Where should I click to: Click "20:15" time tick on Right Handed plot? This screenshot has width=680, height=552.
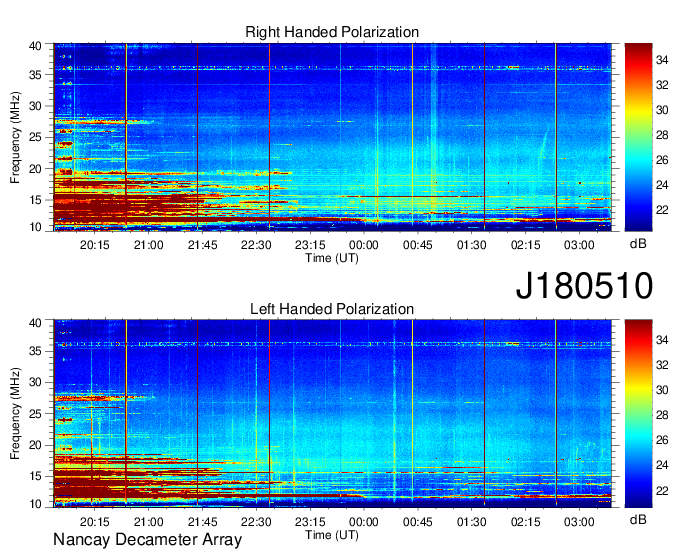tap(95, 245)
